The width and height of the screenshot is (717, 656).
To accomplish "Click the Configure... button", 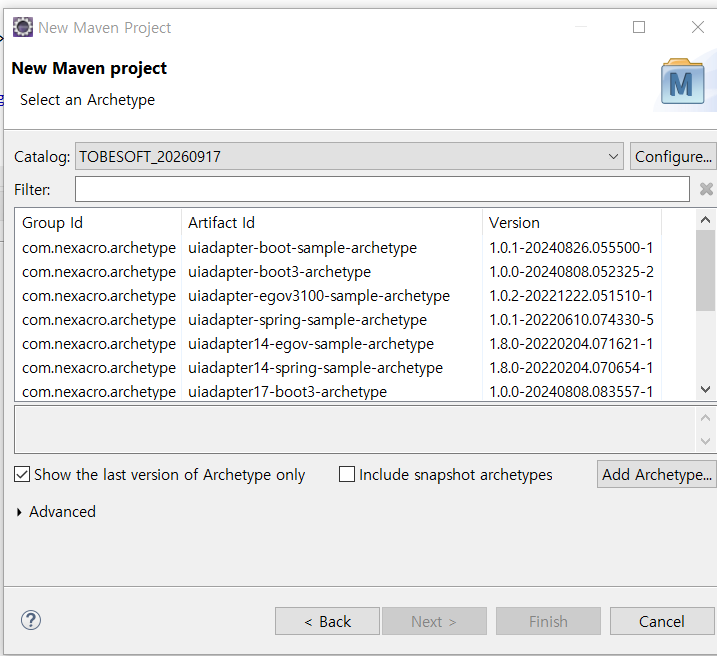I will click(673, 156).
